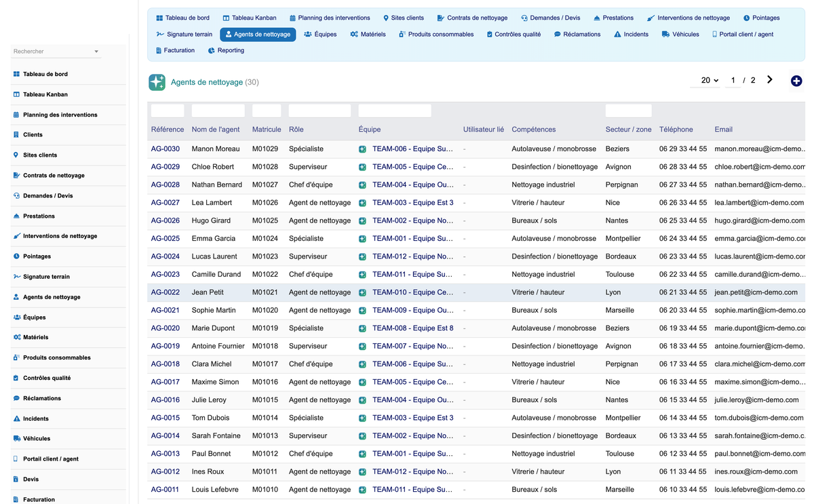Image resolution: width=814 pixels, height=504 pixels.
Task: Click the team icon beside TEAM-006 for Manon Moreau
Action: tap(363, 149)
